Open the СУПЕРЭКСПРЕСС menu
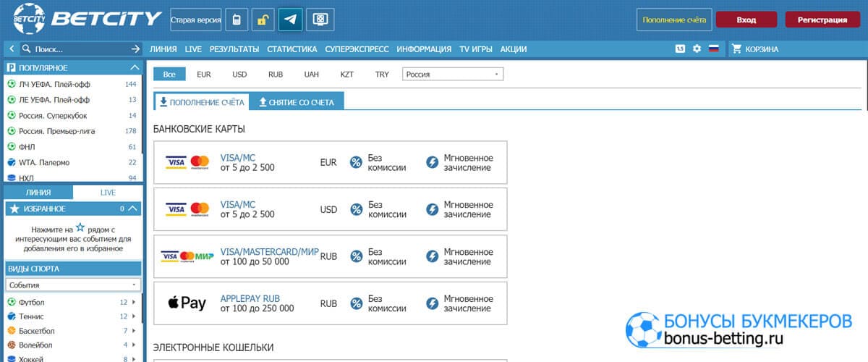This screenshot has height=362, width=868. (x=357, y=49)
